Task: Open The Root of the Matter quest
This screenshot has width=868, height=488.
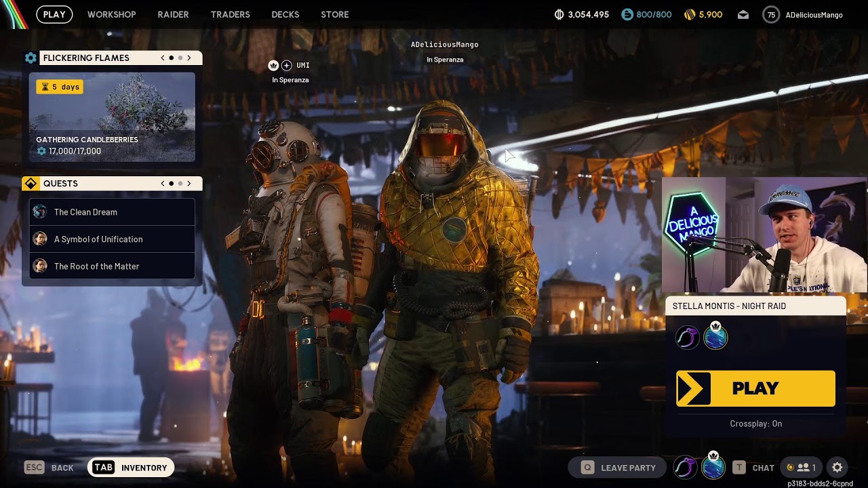Action: tap(112, 266)
